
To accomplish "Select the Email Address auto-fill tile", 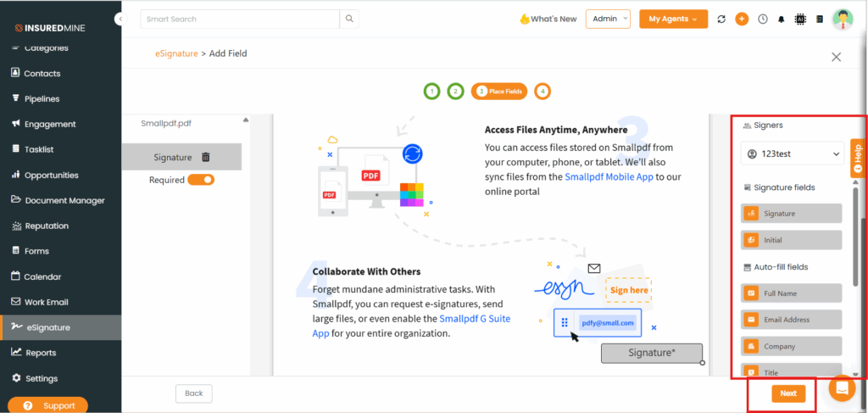I will (791, 320).
